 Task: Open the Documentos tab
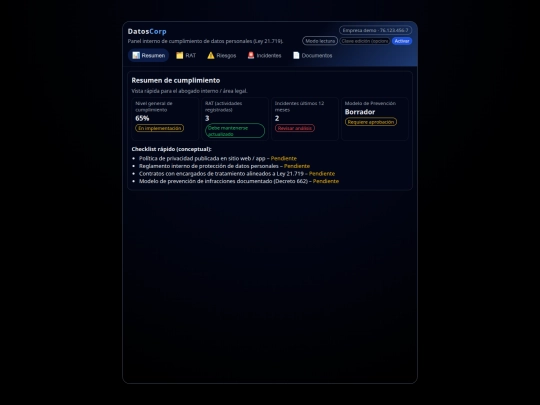click(312, 55)
